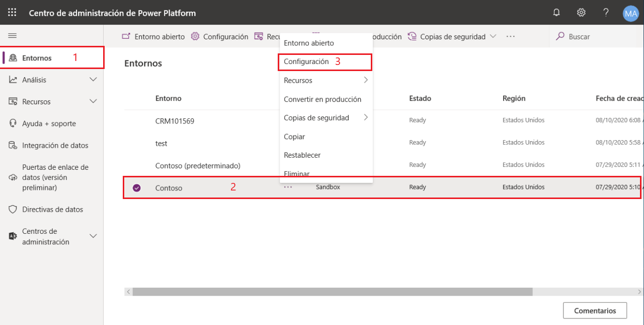
Task: Click the test environment name
Action: tap(161, 143)
